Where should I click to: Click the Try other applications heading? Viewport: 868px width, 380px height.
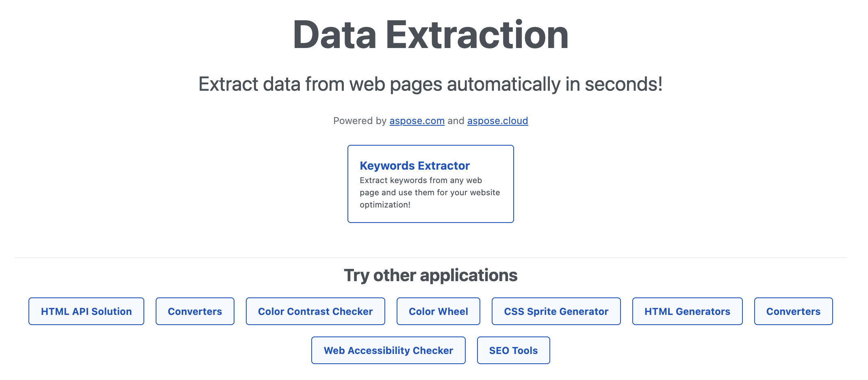pyautogui.click(x=431, y=275)
